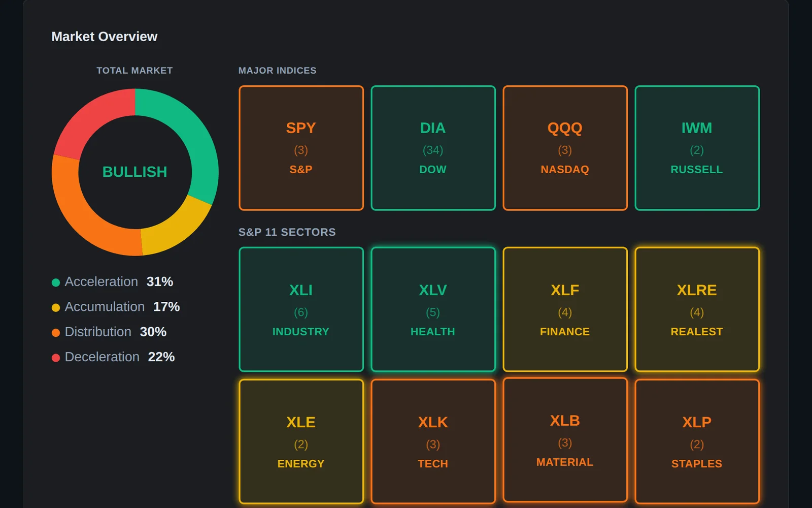Click the Market Overview heading
This screenshot has width=812, height=508.
pyautogui.click(x=105, y=37)
